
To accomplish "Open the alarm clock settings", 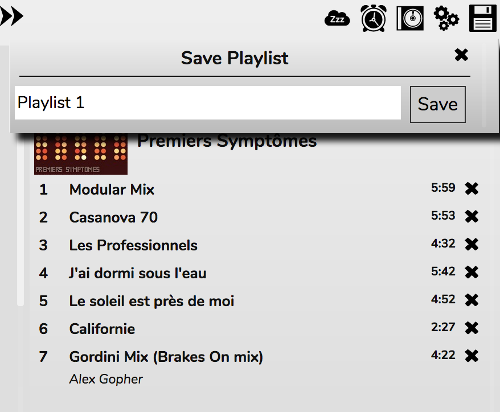I will tap(374, 18).
